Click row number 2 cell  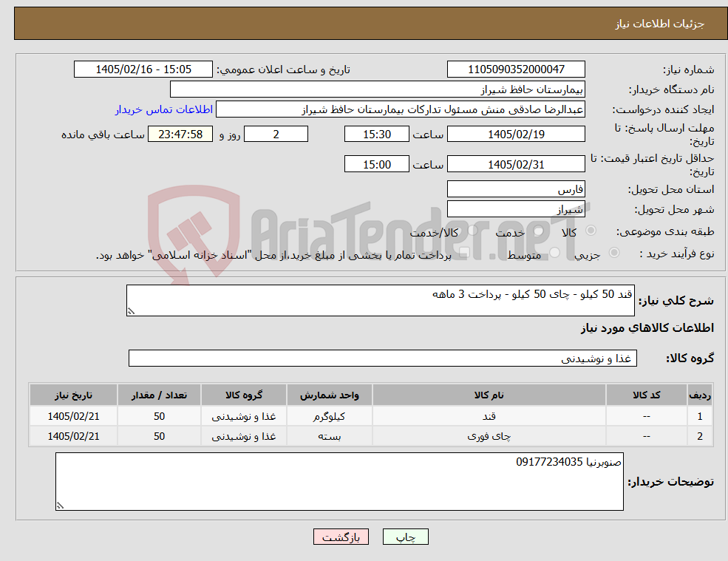(700, 436)
